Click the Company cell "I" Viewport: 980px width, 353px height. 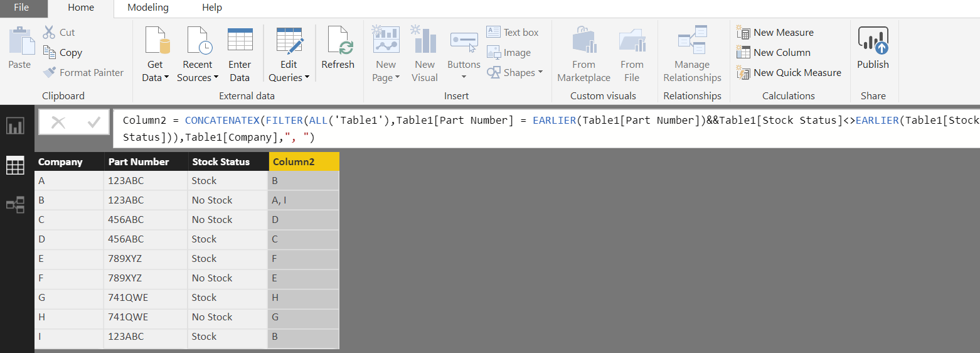coord(69,337)
